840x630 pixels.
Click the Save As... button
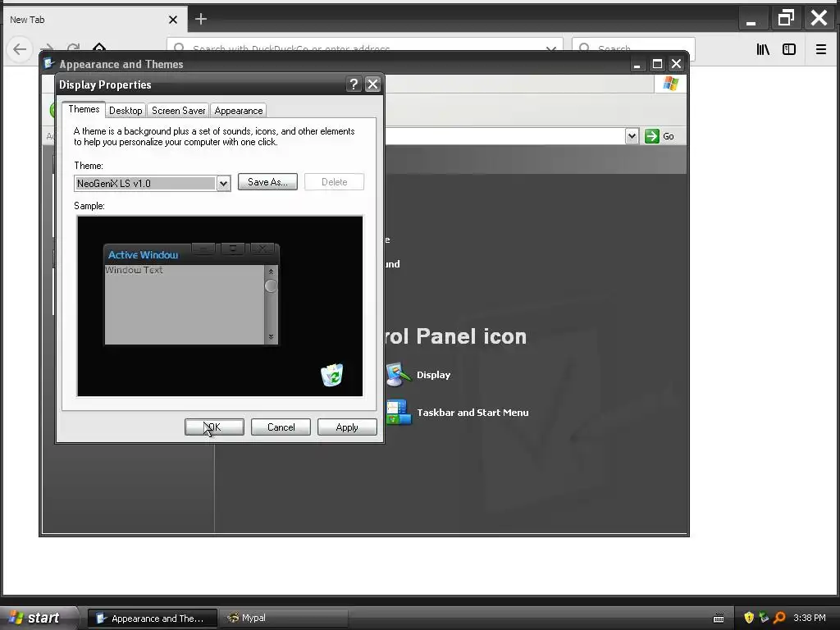[267, 182]
